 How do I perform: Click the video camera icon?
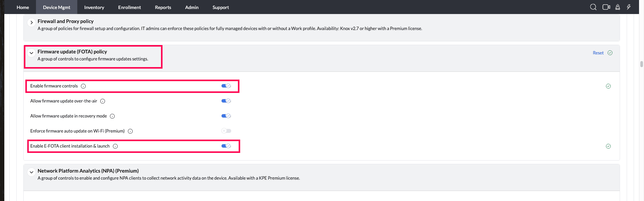tap(606, 7)
